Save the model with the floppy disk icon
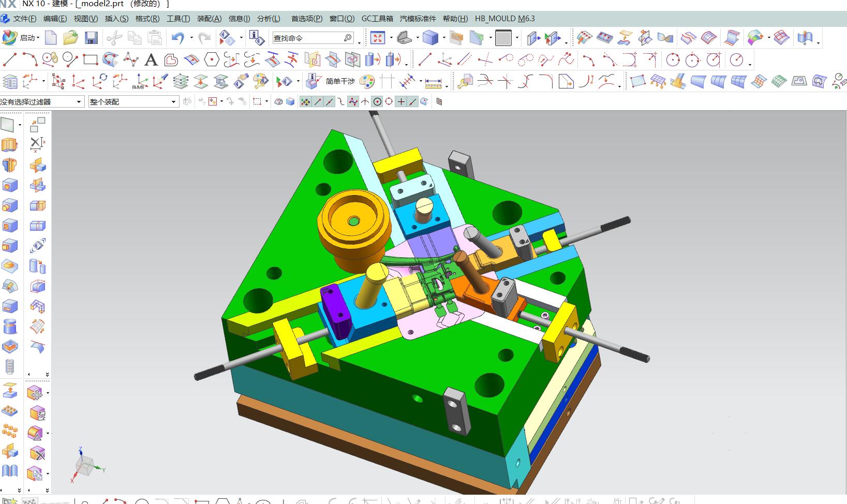This screenshot has width=847, height=504. pos(91,38)
